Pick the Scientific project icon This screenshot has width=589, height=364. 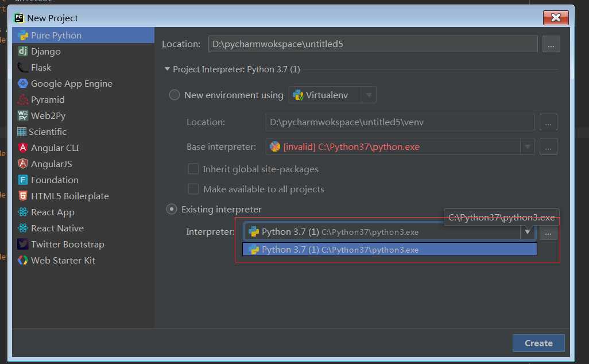(21, 131)
